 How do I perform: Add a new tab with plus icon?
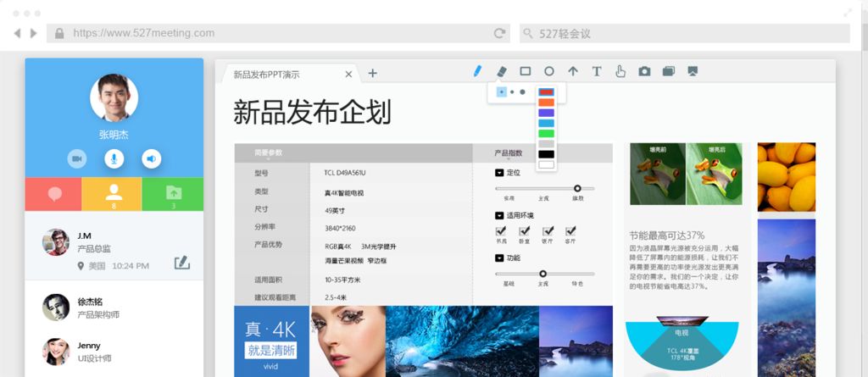[x=373, y=73]
